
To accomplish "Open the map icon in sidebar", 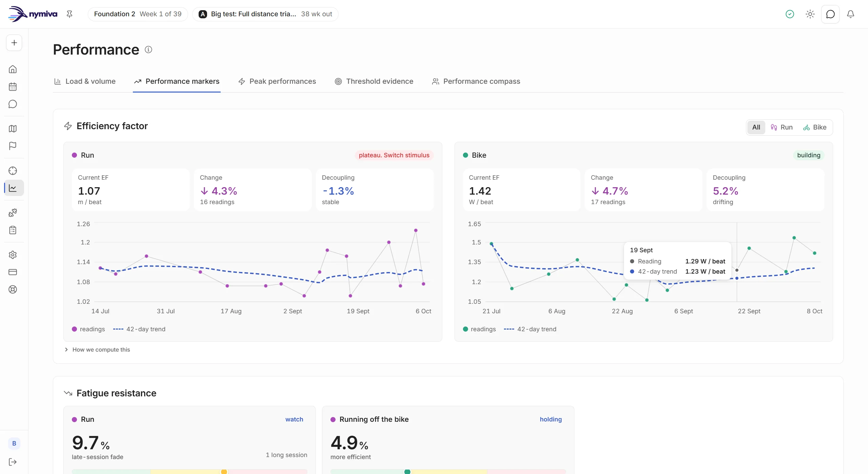I will (13, 129).
